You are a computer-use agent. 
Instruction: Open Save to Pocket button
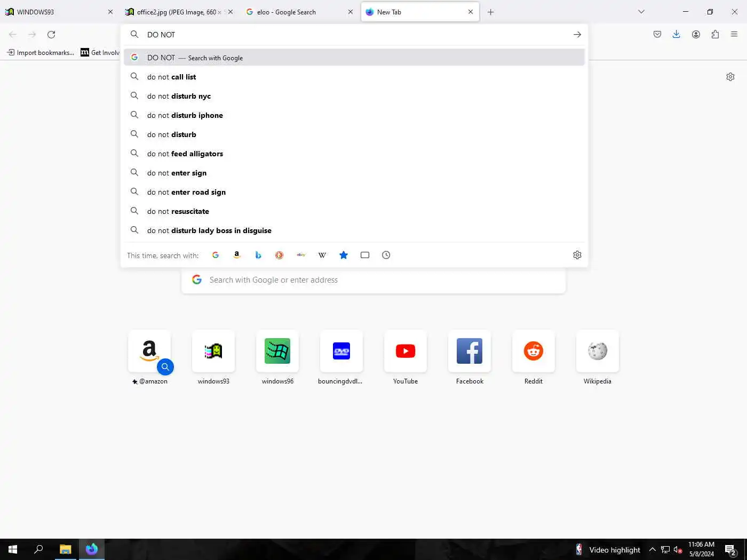(x=657, y=35)
